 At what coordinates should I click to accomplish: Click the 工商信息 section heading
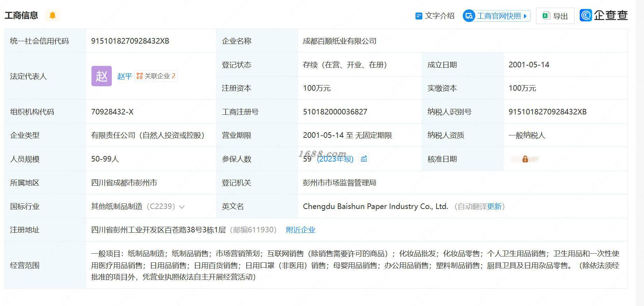click(x=21, y=15)
